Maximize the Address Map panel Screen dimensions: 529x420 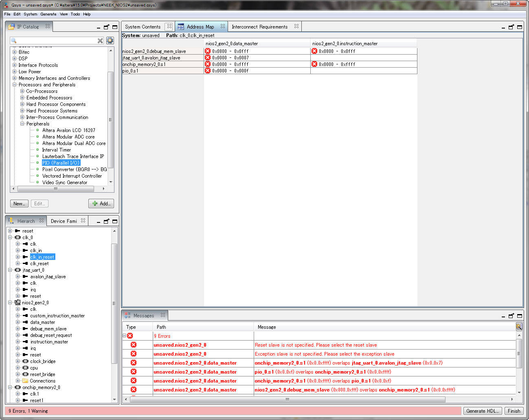click(x=520, y=27)
